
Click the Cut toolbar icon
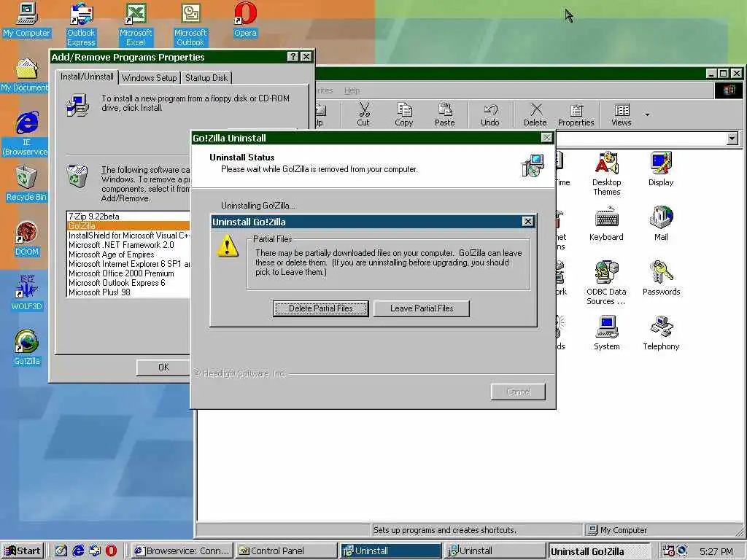point(363,114)
